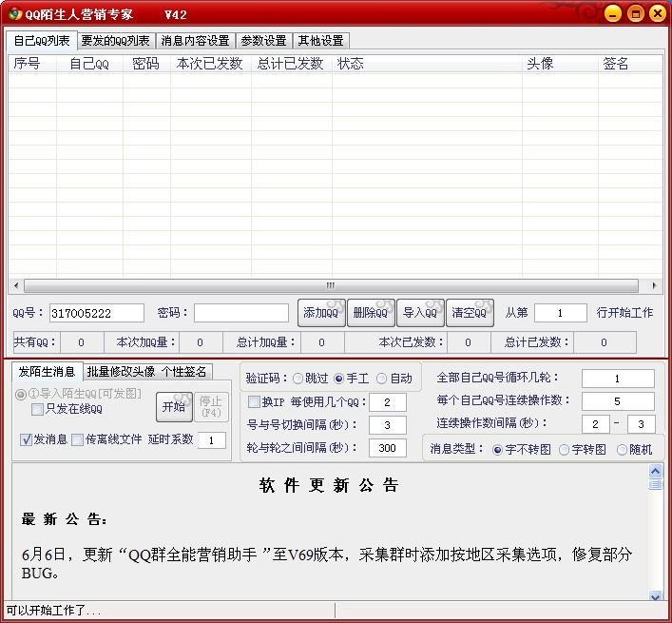Click the status text 可以开始工作了
Screen dimensions: 672x623
tap(53, 611)
